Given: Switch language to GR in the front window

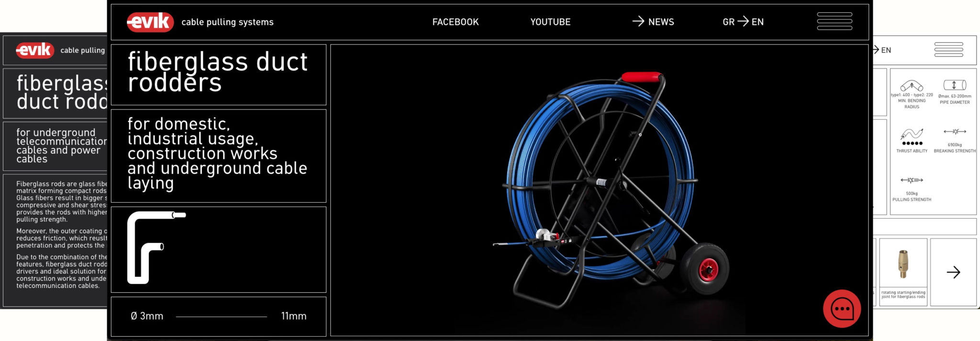Looking at the screenshot, I should (x=728, y=22).
